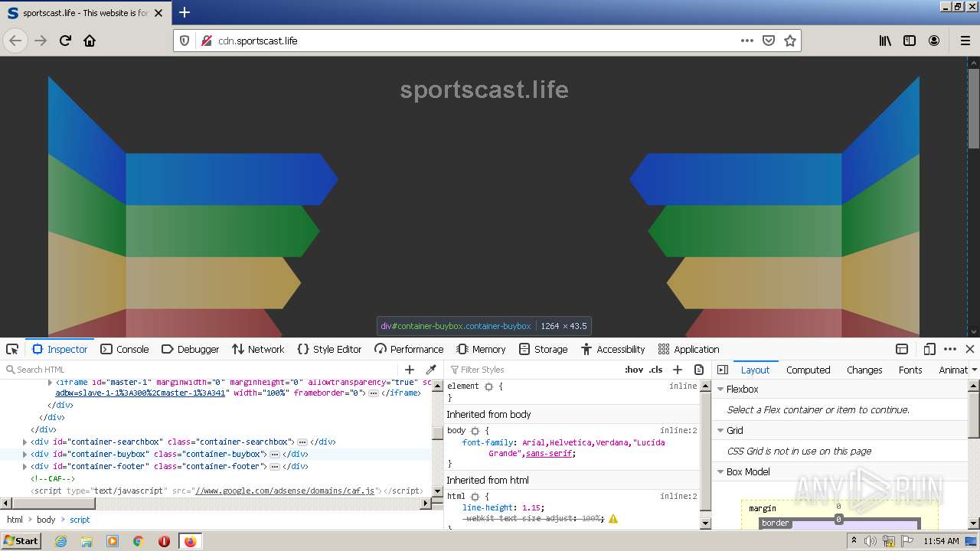Toggle the .cls classes panel
The height and width of the screenshot is (551, 980).
click(655, 370)
